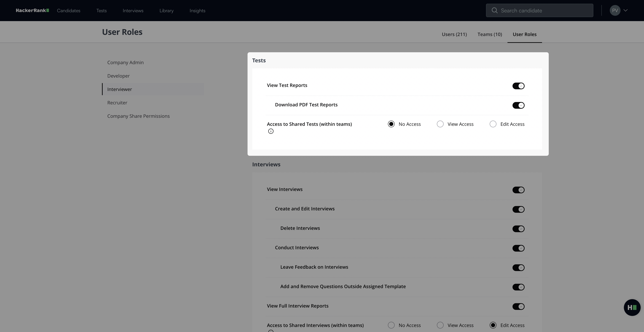This screenshot has height=332, width=644.
Task: Switch to the Users (211) tab
Action: tap(454, 35)
